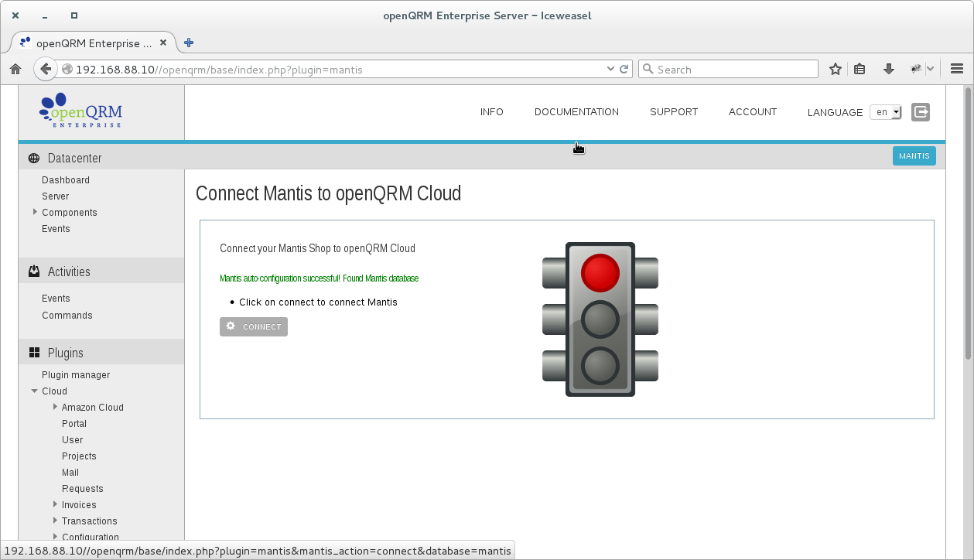
Task: Open the Mail link
Action: [x=70, y=473]
